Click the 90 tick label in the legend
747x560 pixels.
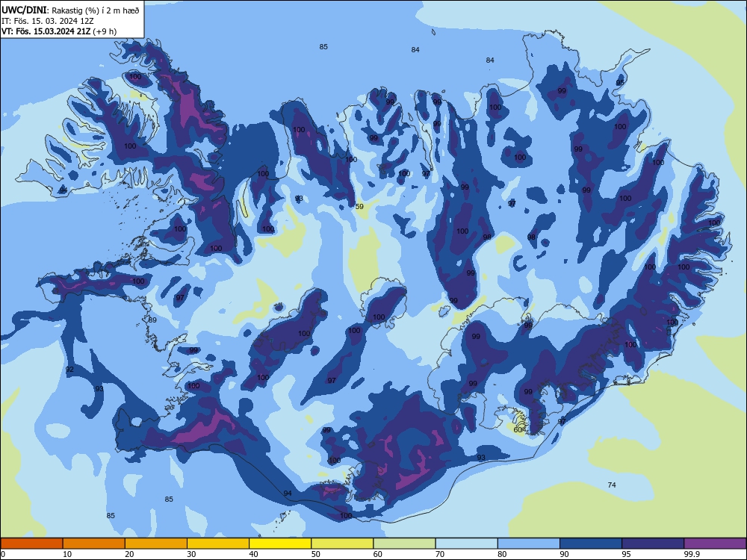click(564, 554)
